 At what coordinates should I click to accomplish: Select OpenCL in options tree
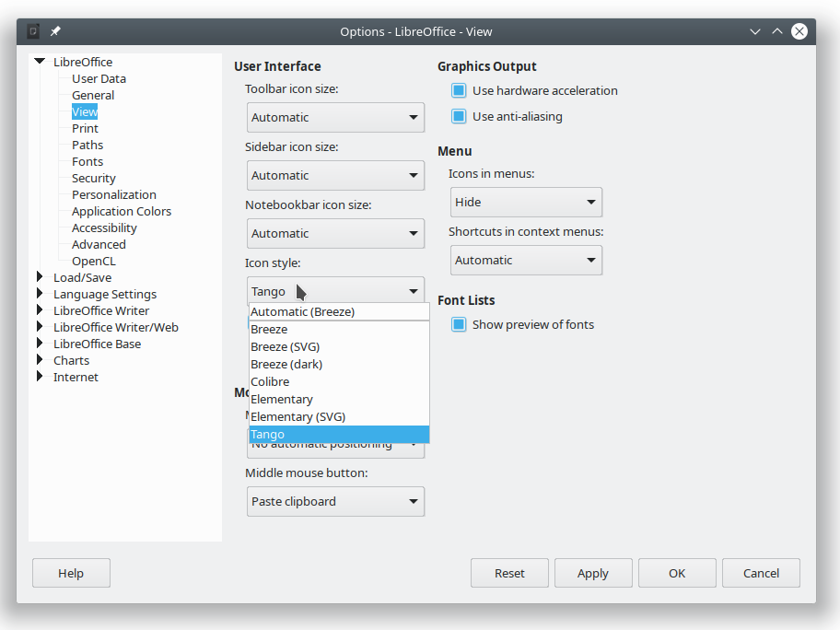[94, 262]
